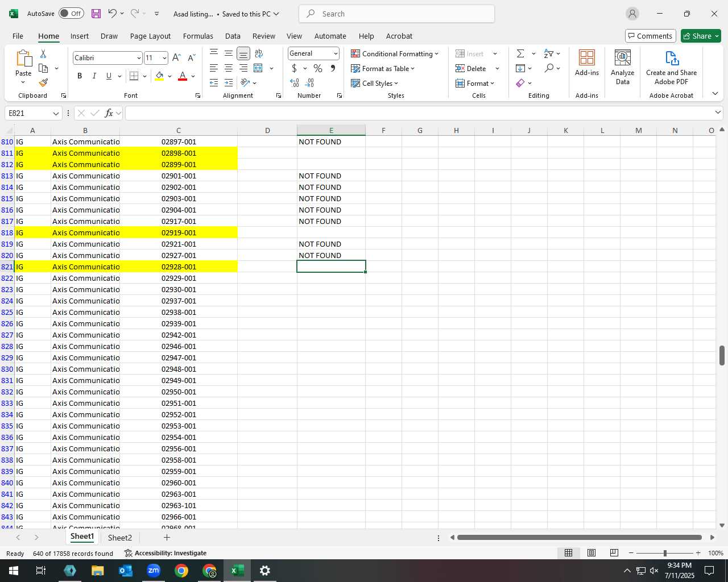Toggle AutoSave switch
This screenshot has width=728, height=582.
pyautogui.click(x=71, y=14)
